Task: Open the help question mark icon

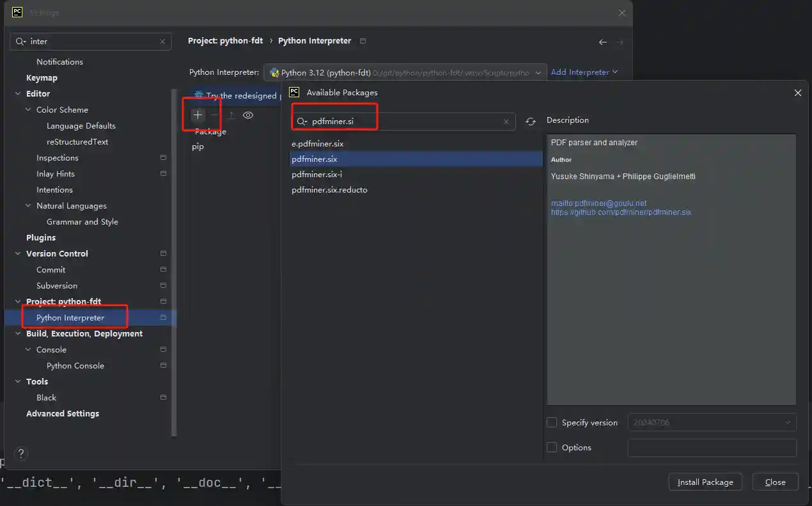Action: pyautogui.click(x=21, y=454)
